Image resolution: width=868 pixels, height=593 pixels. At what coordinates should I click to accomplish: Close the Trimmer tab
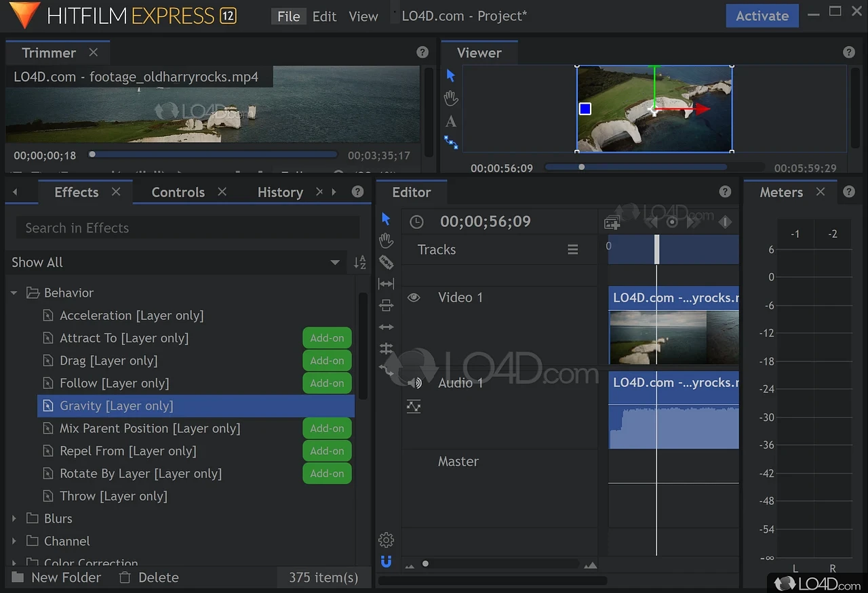(x=94, y=52)
